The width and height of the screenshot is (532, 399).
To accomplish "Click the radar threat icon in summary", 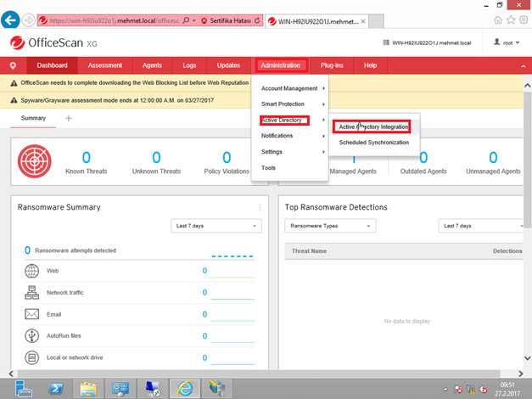I will coord(35,161).
